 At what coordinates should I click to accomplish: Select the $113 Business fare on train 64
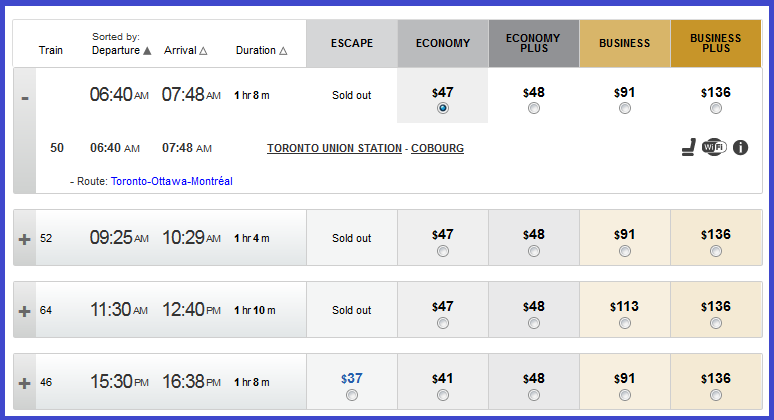pyautogui.click(x=625, y=323)
